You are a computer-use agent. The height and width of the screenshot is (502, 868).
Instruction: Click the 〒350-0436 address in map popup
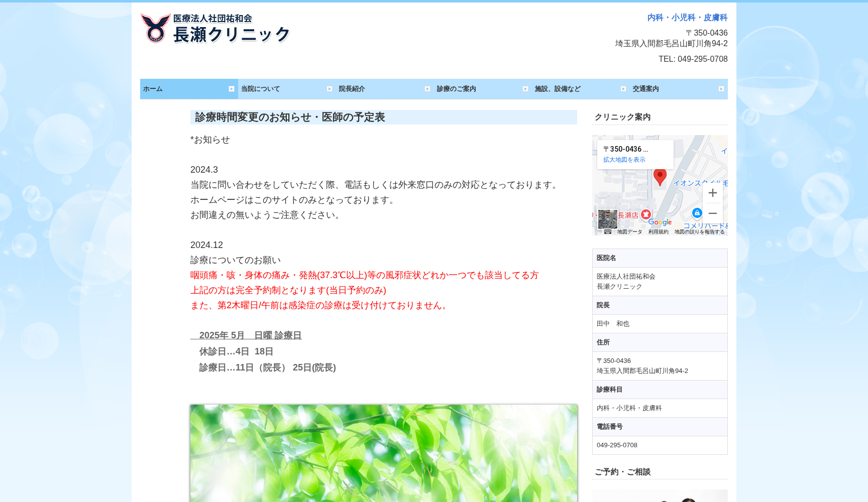[626, 149]
